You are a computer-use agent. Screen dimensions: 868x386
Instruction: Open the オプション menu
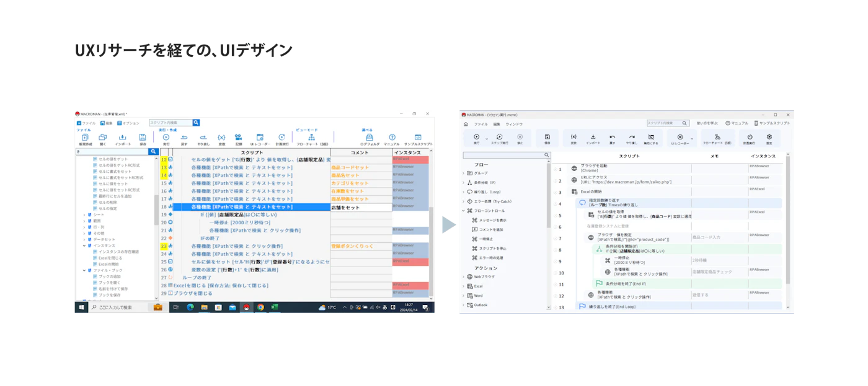[128, 123]
